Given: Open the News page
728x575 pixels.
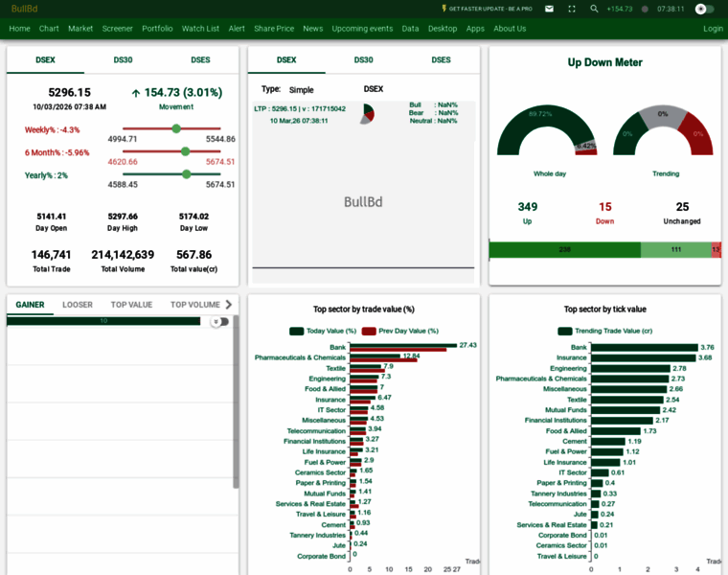Looking at the screenshot, I should point(313,29).
